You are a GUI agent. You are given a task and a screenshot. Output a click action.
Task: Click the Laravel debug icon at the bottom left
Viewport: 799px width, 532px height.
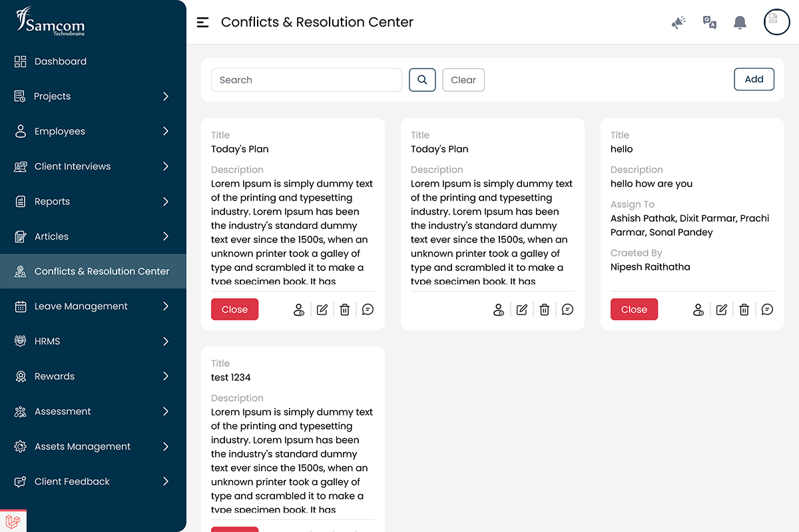[13, 521]
